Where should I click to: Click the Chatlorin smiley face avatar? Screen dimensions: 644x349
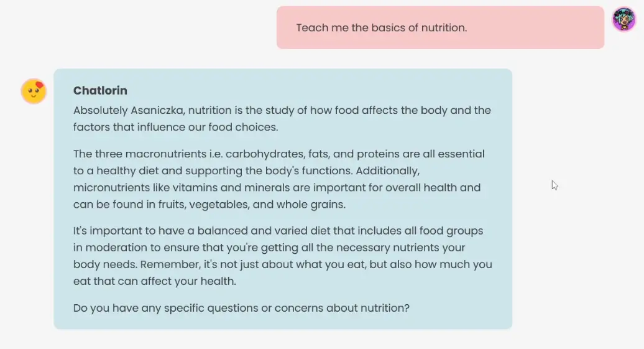click(x=34, y=92)
